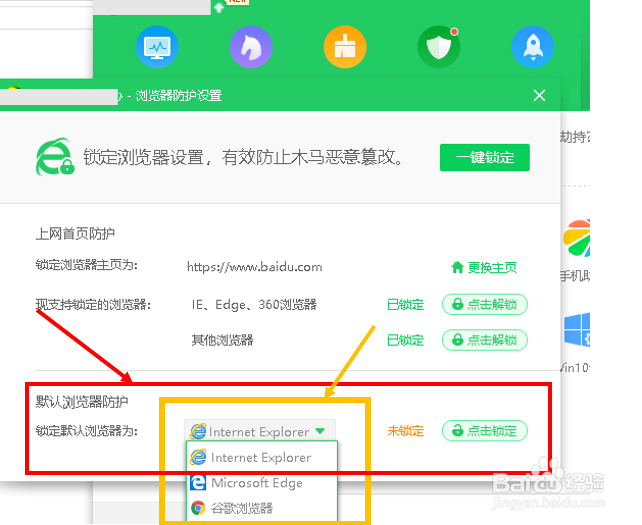Click the house icon beside 更换主页
642x525 pixels.
coord(457,267)
